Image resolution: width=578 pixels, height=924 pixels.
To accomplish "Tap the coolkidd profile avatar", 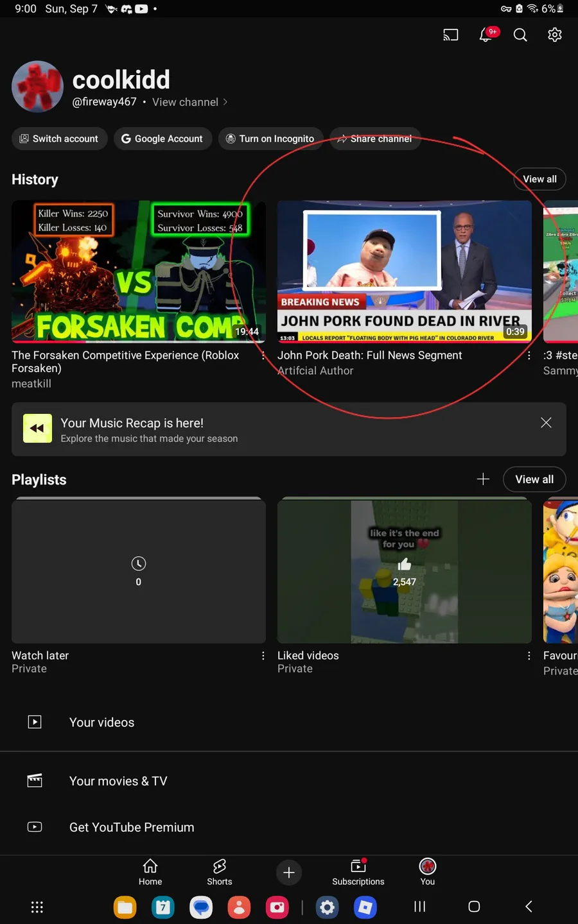I will coord(37,87).
